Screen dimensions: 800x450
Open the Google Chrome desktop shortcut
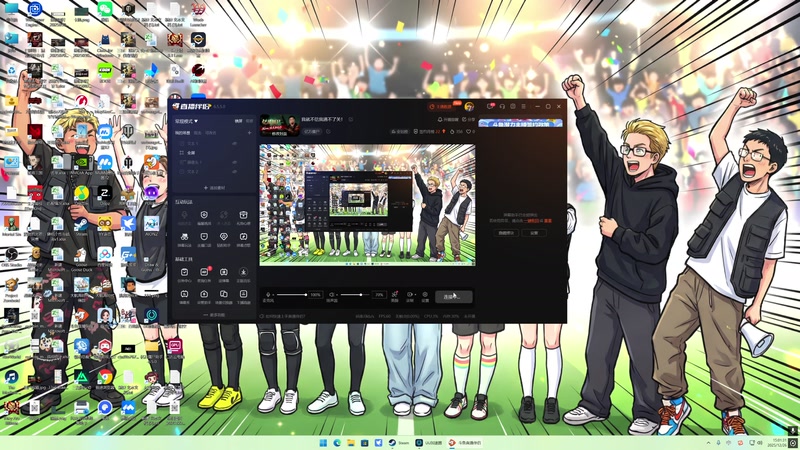coord(105,380)
